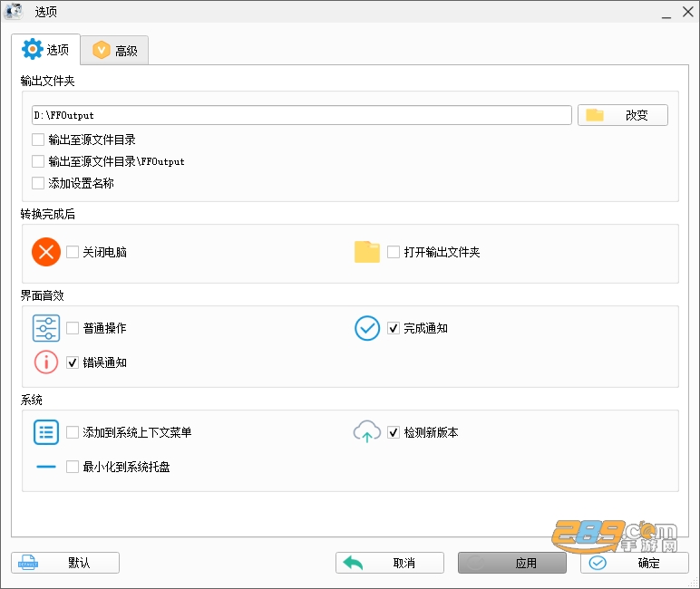700x589 pixels.
Task: Confirm with the 确定 button
Action: (x=635, y=563)
